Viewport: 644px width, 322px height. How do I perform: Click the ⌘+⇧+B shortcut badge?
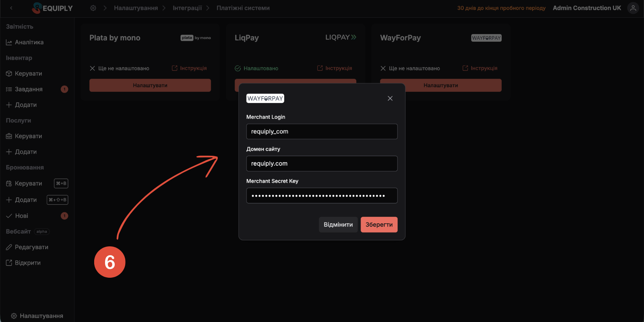58,200
